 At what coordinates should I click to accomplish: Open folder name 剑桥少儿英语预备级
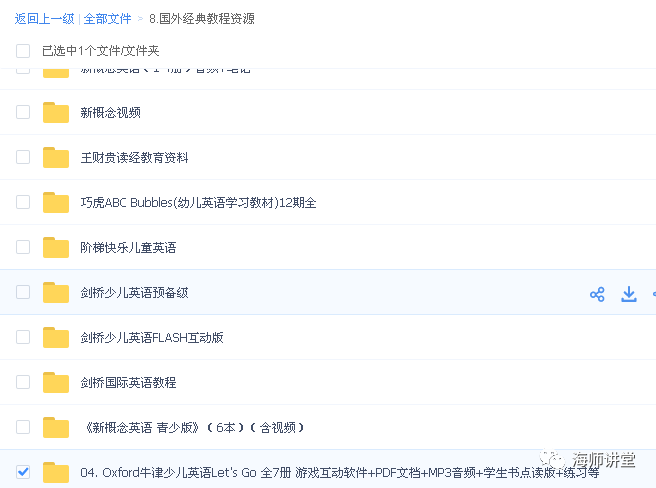(x=134, y=293)
